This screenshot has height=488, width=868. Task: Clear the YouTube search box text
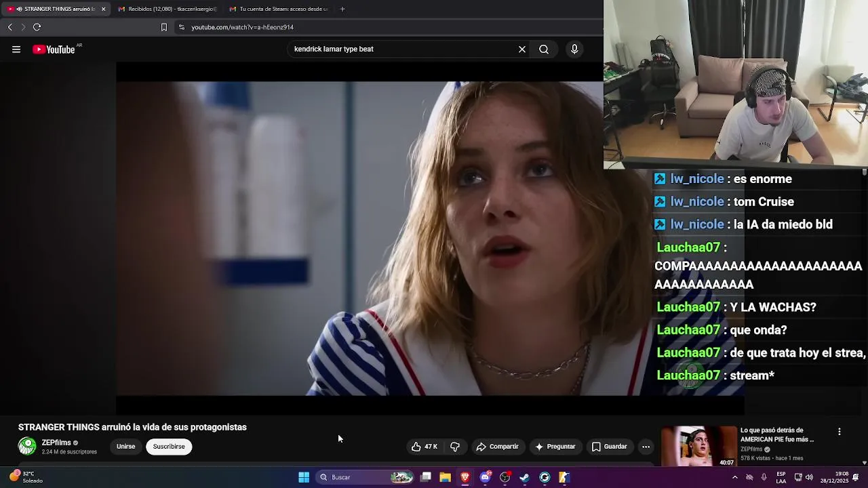(522, 49)
